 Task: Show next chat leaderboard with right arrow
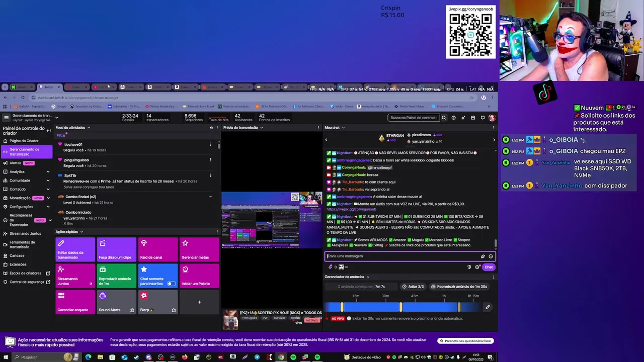coord(494,140)
